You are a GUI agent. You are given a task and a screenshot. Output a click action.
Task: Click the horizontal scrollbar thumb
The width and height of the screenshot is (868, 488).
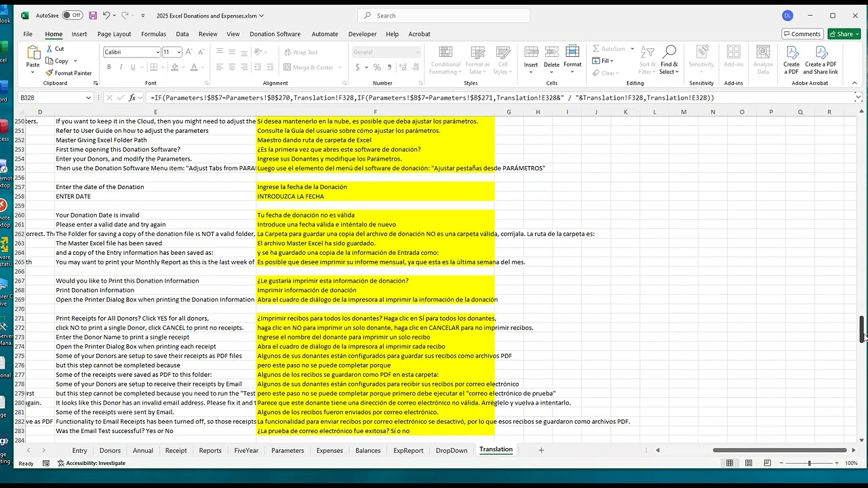pos(779,450)
